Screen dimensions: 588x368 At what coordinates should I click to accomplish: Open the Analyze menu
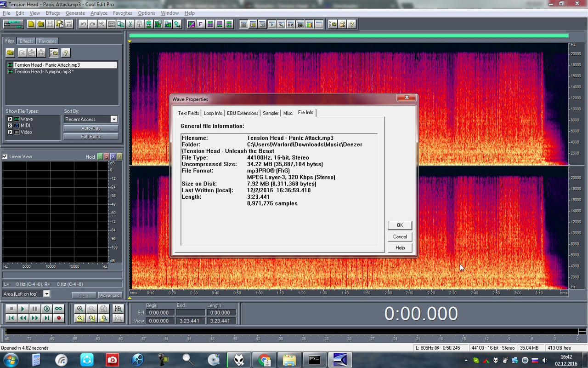(x=99, y=13)
